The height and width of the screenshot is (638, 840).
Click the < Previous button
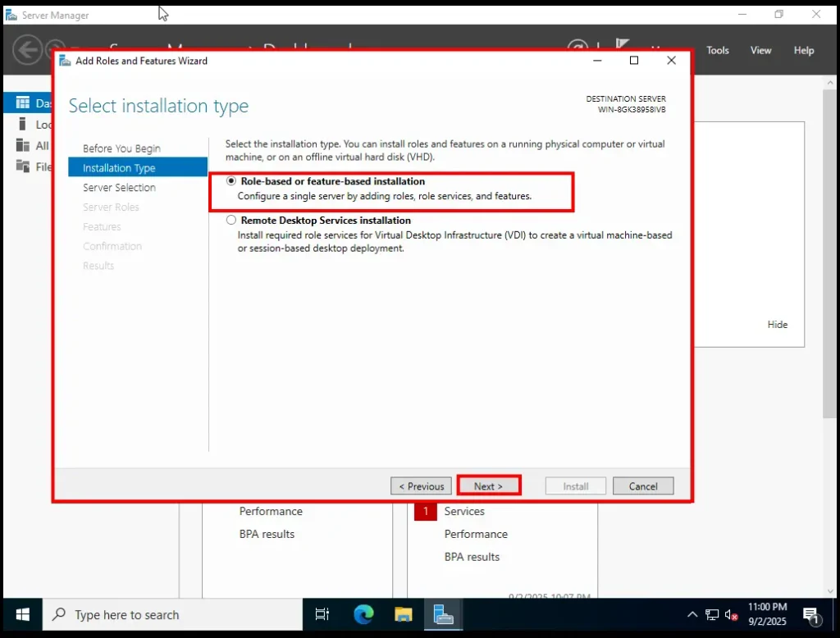(x=421, y=485)
